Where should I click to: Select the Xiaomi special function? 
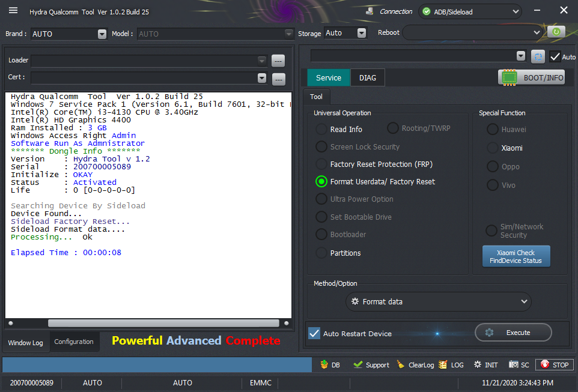coord(493,148)
